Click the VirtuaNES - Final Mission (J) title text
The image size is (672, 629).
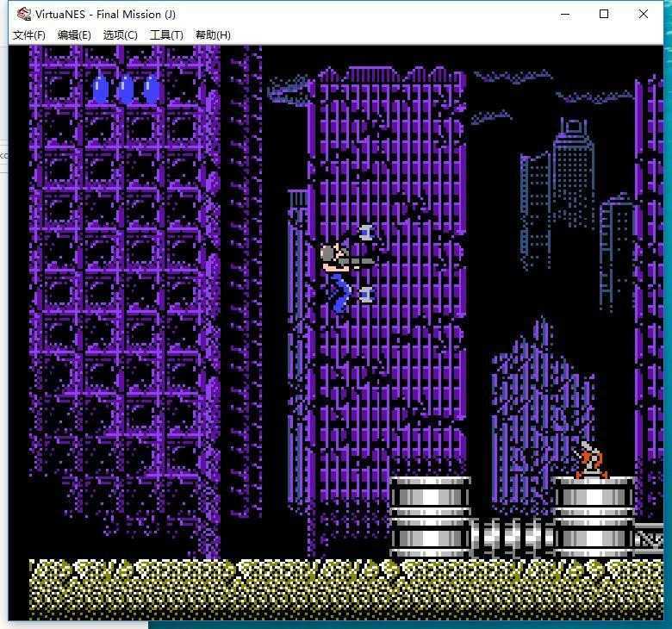click(x=105, y=15)
